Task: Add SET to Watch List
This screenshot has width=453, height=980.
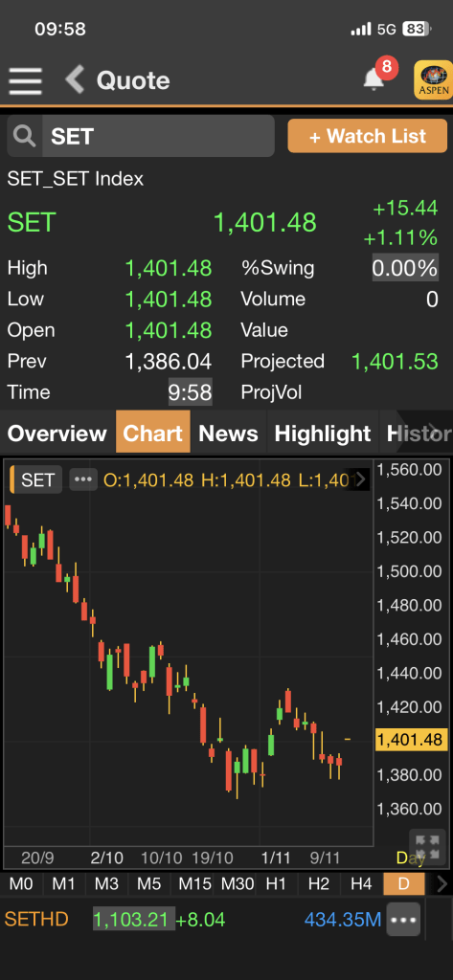Action: click(x=368, y=136)
